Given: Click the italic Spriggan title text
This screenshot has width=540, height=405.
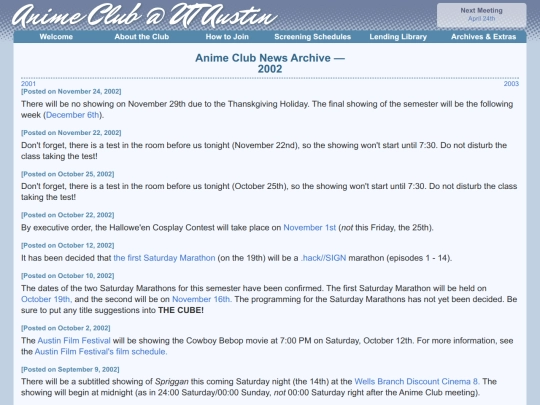Looking at the screenshot, I should [172, 382].
